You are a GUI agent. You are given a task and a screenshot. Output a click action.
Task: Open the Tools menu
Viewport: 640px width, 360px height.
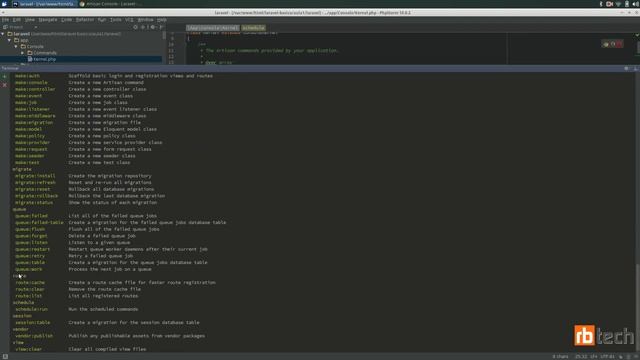tap(116, 20)
